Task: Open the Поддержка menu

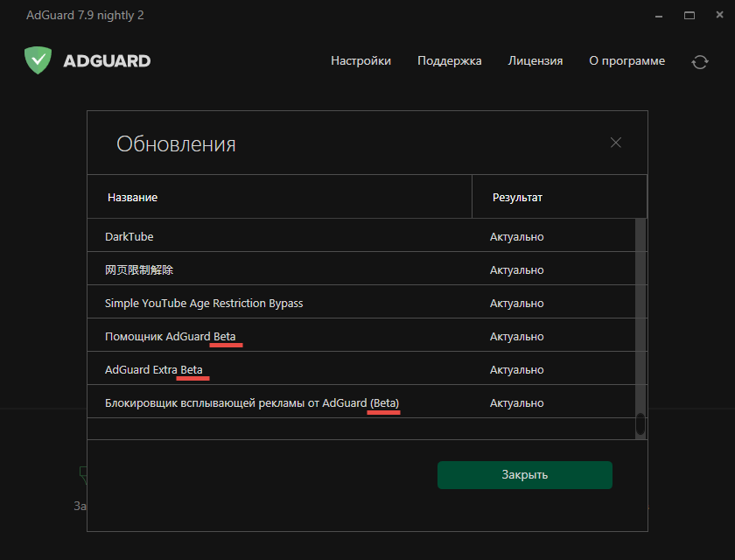Action: [x=449, y=61]
